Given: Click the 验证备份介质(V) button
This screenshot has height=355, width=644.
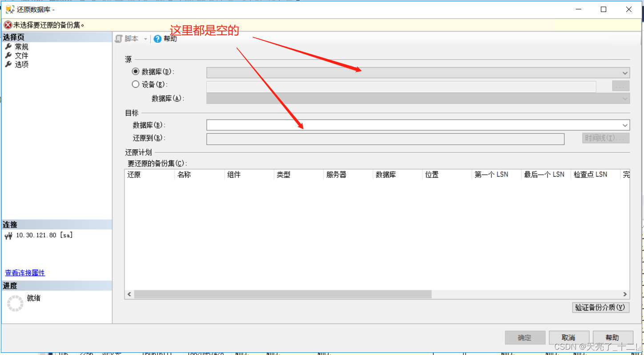Looking at the screenshot, I should pyautogui.click(x=601, y=307).
